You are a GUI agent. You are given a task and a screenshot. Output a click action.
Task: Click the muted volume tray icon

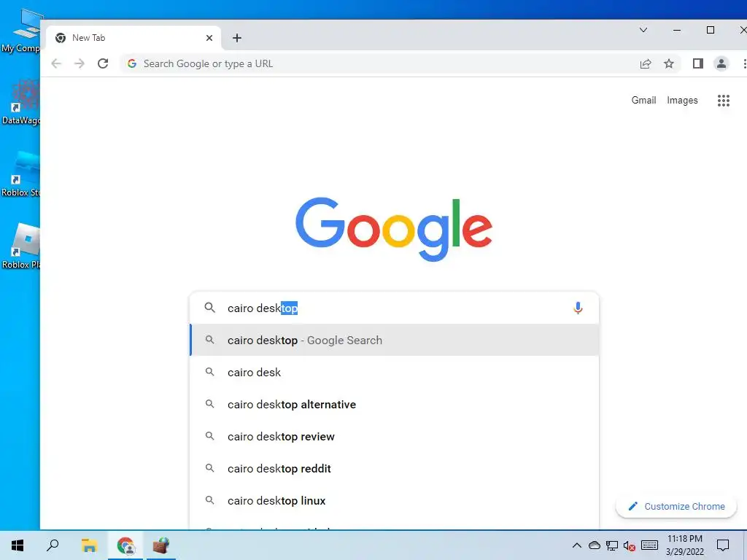click(x=630, y=545)
